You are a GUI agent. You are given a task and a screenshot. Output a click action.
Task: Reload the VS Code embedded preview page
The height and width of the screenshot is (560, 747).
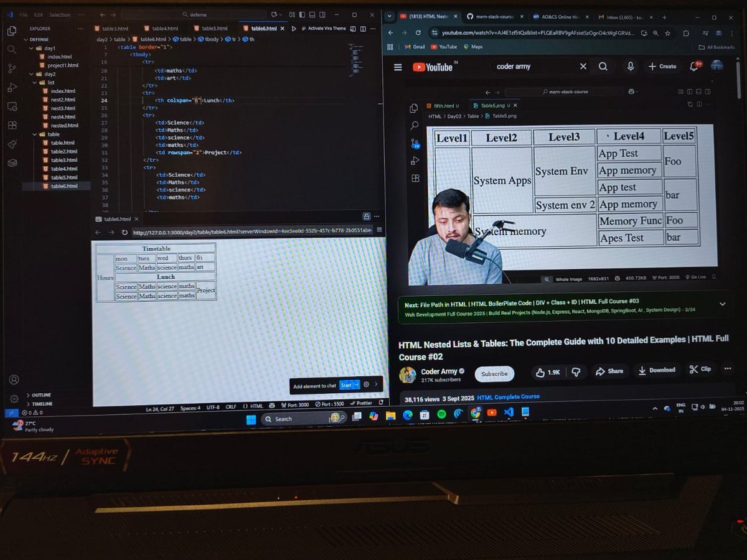point(125,232)
